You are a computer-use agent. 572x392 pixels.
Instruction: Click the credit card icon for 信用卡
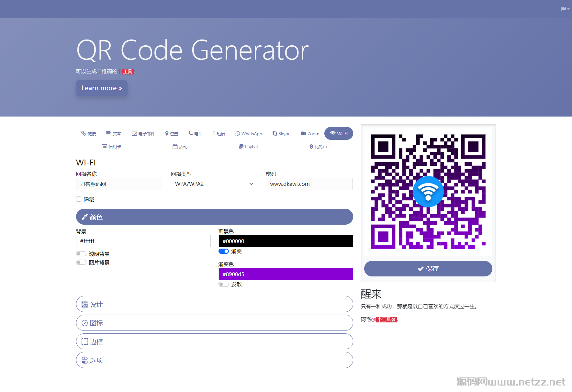click(x=104, y=146)
